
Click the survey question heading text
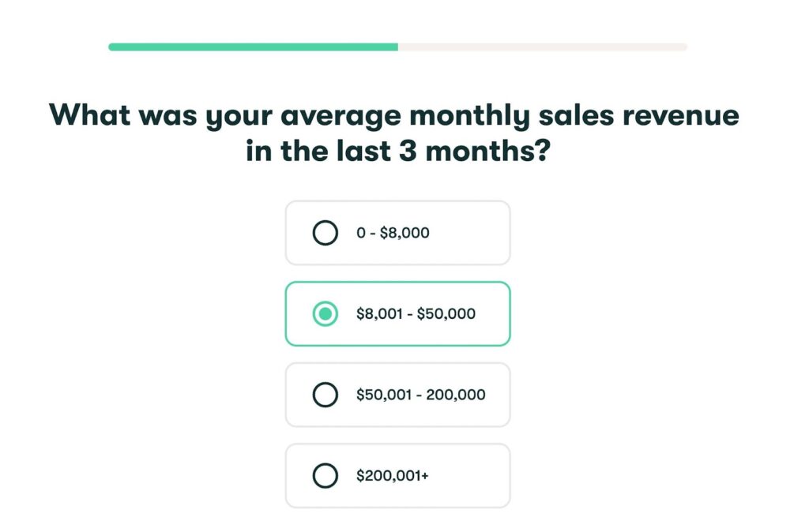395,132
